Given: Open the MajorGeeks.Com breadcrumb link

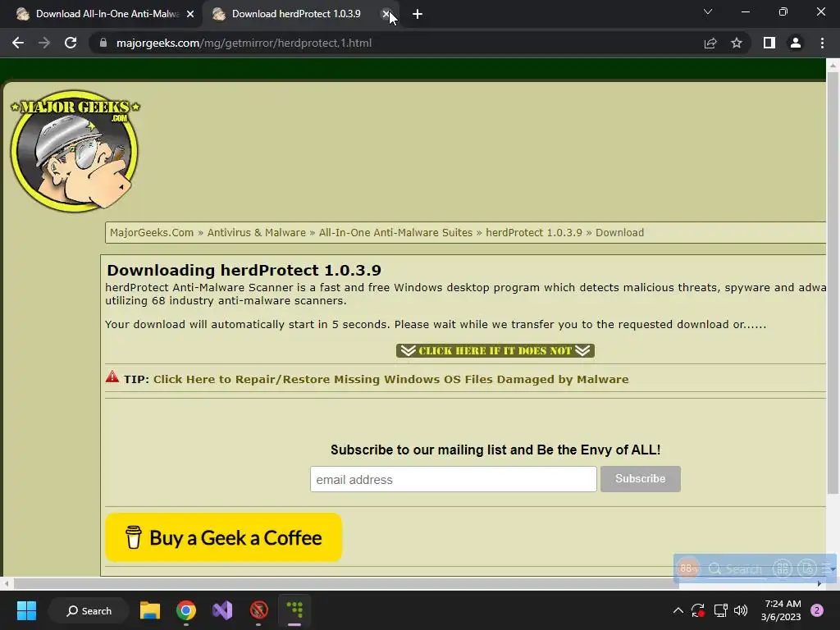Looking at the screenshot, I should tap(152, 232).
